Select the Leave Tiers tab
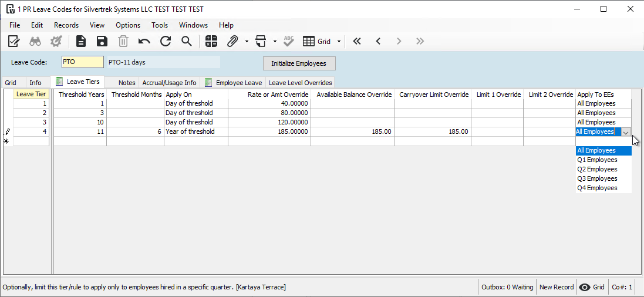 click(x=77, y=82)
